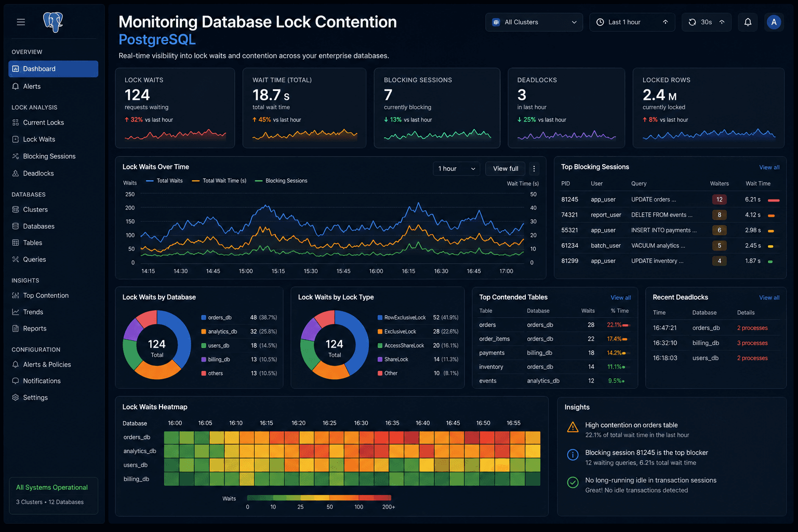Click the Deadlocks summary card sparkline
Image resolution: width=798 pixels, height=532 pixels.
566,135
